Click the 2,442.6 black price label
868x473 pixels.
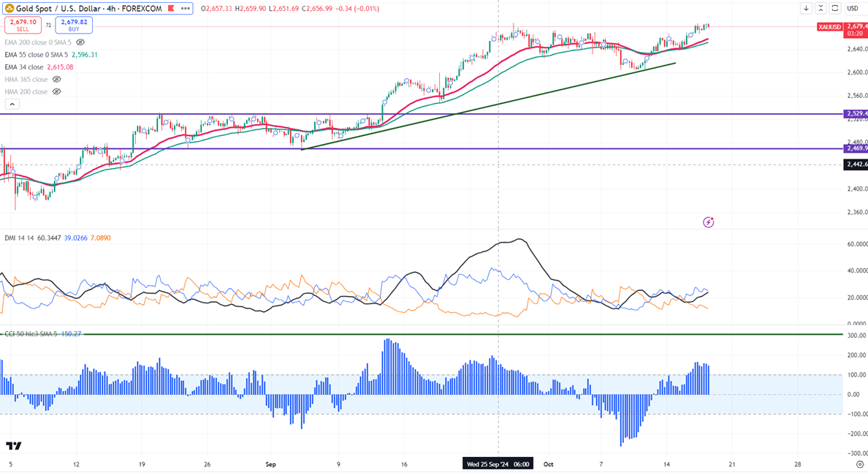click(856, 164)
